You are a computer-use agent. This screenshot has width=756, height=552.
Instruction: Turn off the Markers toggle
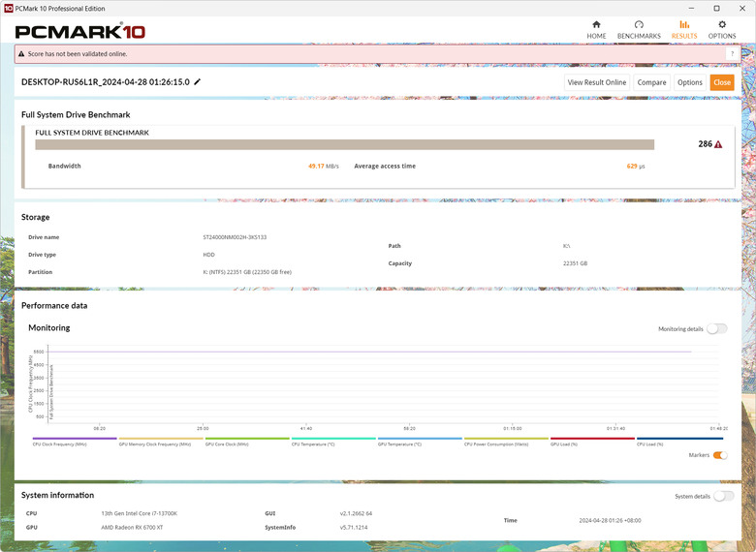(720, 455)
